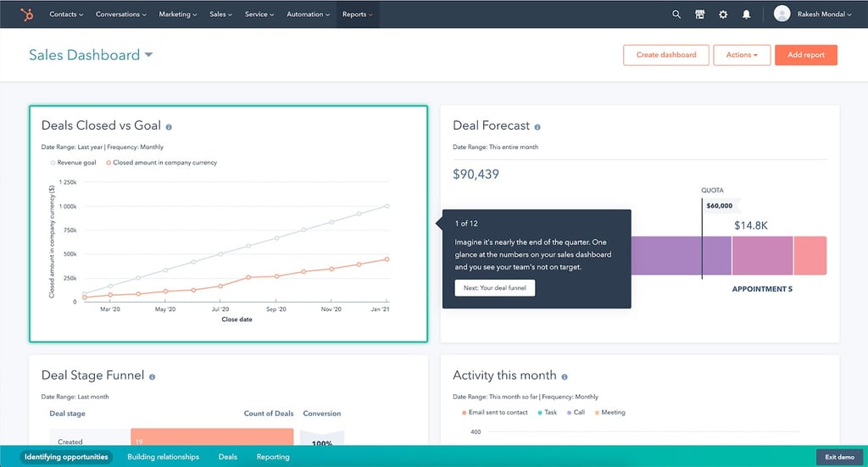Toggle the Email sent to contact legend
The height and width of the screenshot is (467, 868).
[494, 412]
